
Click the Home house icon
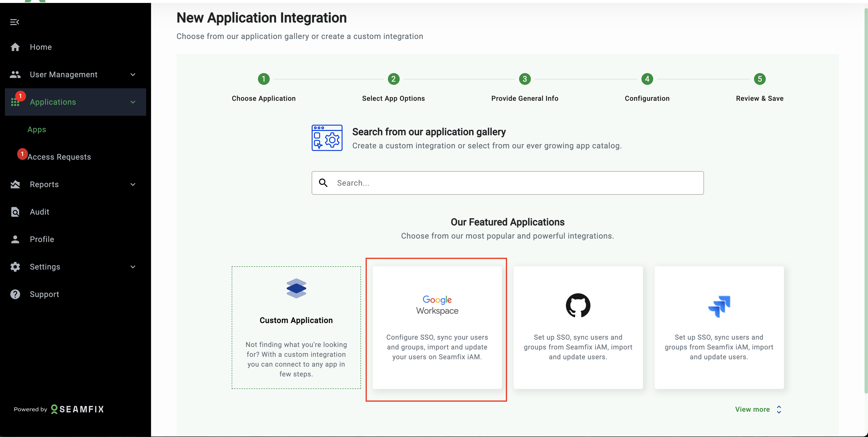15,47
